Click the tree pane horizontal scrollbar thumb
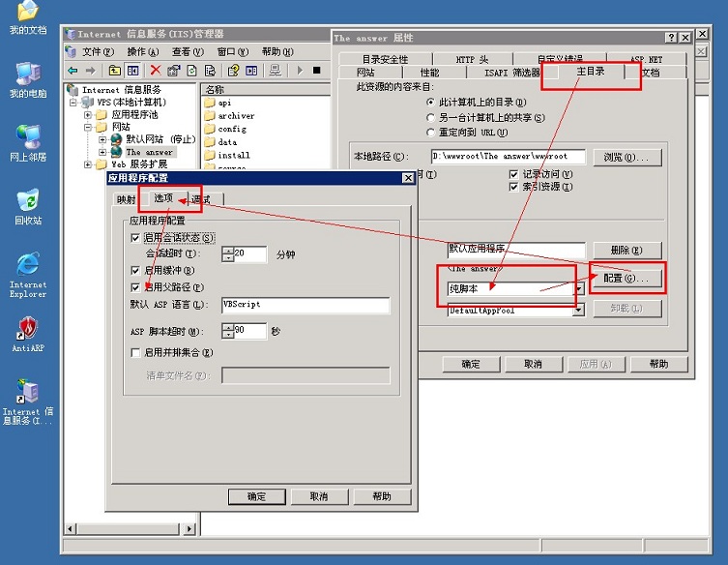 (129, 529)
